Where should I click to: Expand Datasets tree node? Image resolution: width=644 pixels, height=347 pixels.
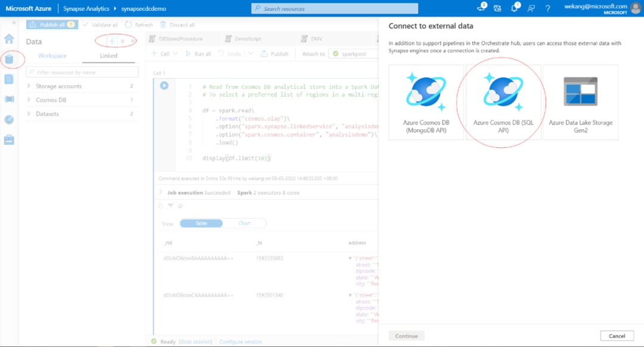click(29, 114)
